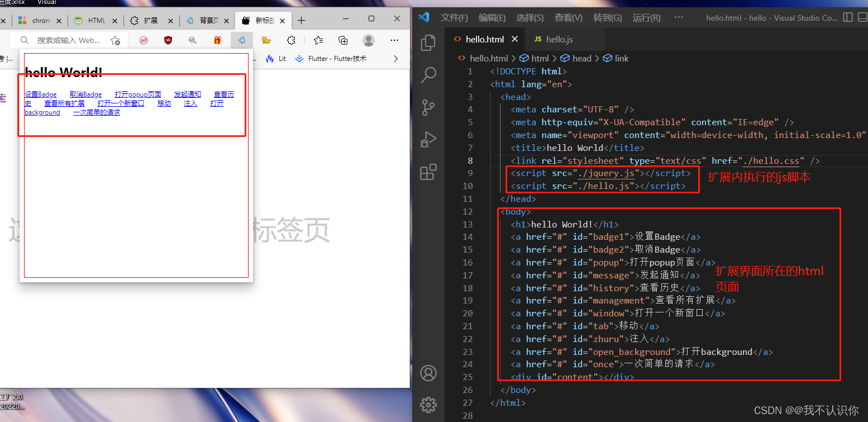Close the hello.html editor tab
The width and height of the screenshot is (868, 422).
point(515,39)
